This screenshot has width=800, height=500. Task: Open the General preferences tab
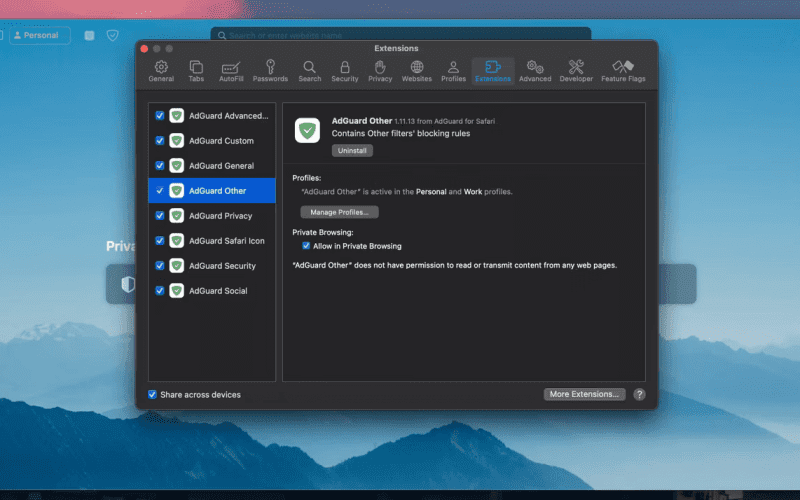[161, 71]
